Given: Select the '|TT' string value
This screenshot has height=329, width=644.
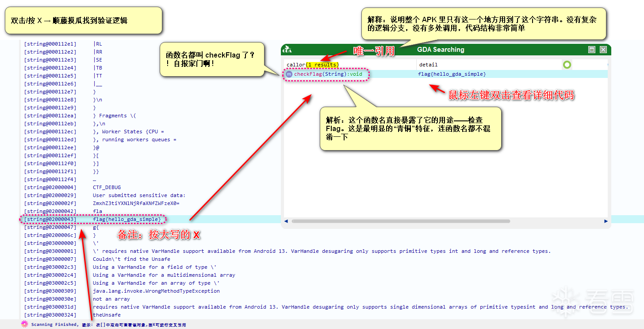Looking at the screenshot, I should (x=97, y=76).
